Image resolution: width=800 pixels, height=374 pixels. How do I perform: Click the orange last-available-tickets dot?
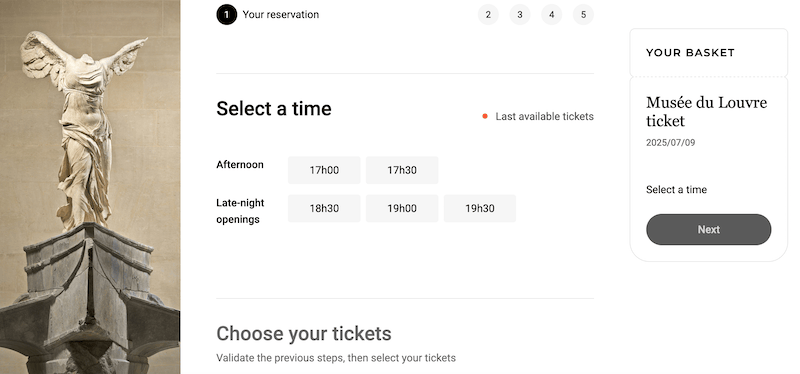point(485,116)
